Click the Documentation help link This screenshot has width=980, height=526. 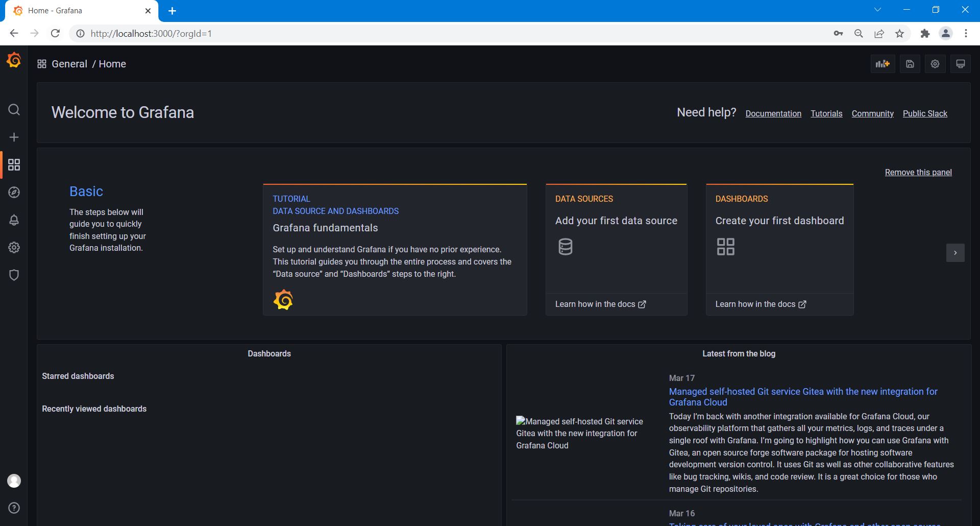pos(773,113)
